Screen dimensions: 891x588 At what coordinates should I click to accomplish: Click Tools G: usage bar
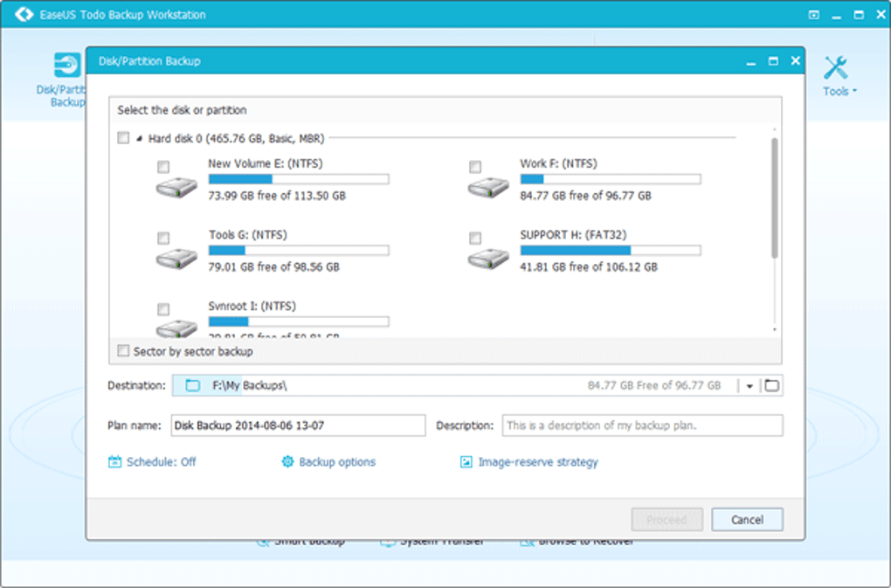point(299,251)
